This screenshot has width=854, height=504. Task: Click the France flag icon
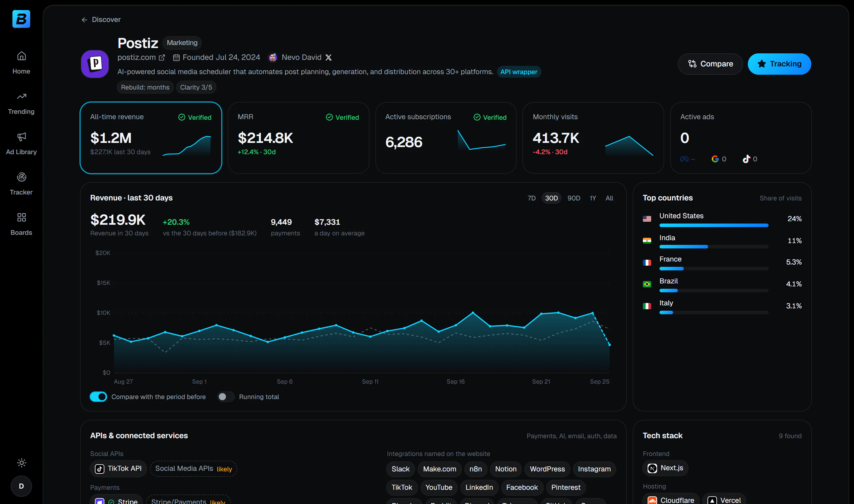tap(647, 263)
